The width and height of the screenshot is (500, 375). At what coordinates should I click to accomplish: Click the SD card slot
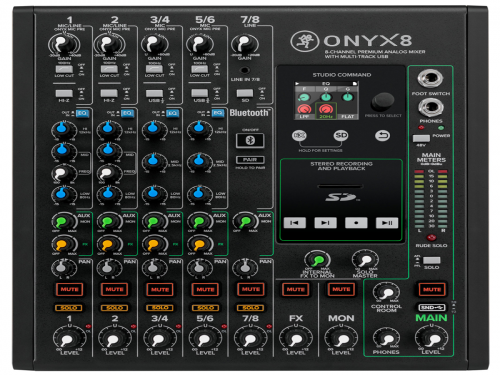[x=340, y=186]
